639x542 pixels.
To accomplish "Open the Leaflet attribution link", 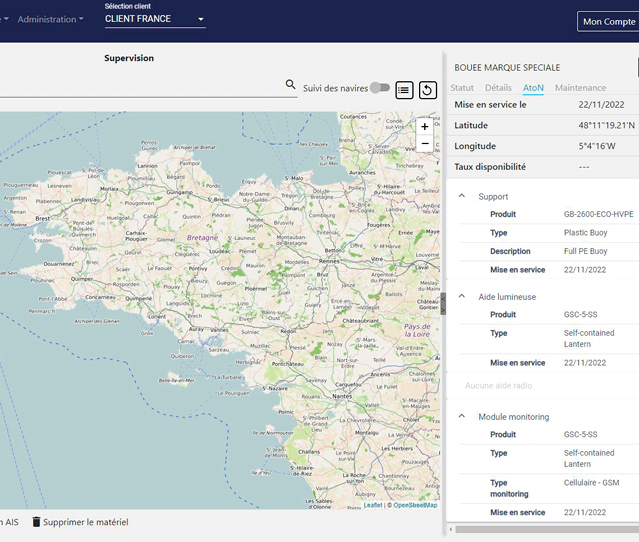I will click(373, 505).
